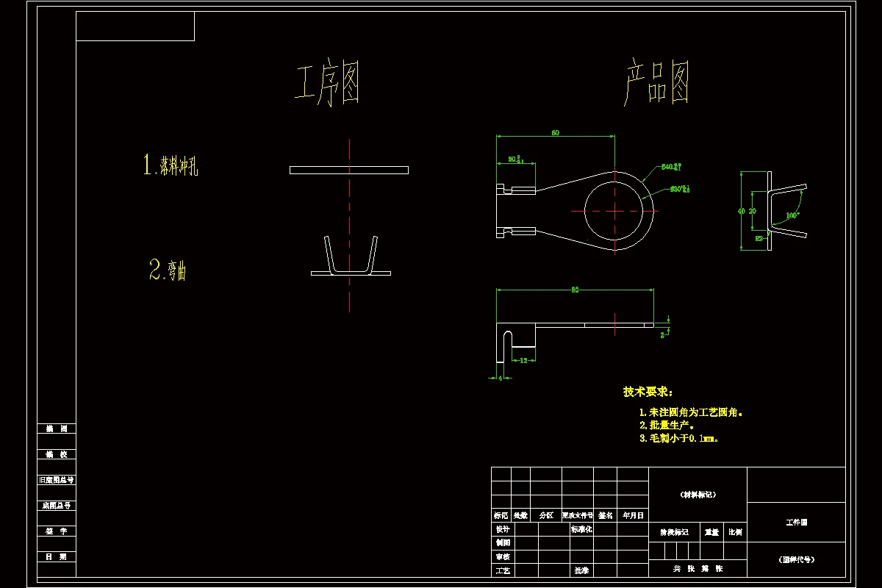This screenshot has height=588, width=882.
Task: Click the 批准 cell in the title block
Action: click(581, 570)
